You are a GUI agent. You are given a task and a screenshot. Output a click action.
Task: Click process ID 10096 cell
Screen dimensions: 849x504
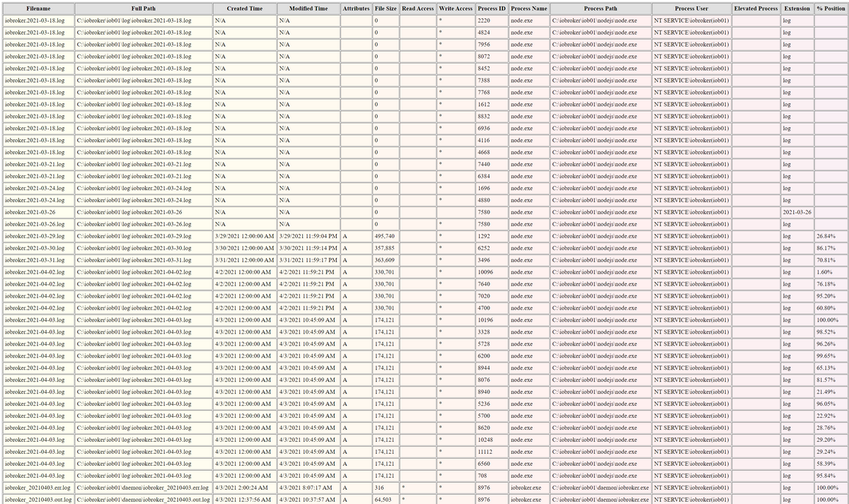[492, 272]
